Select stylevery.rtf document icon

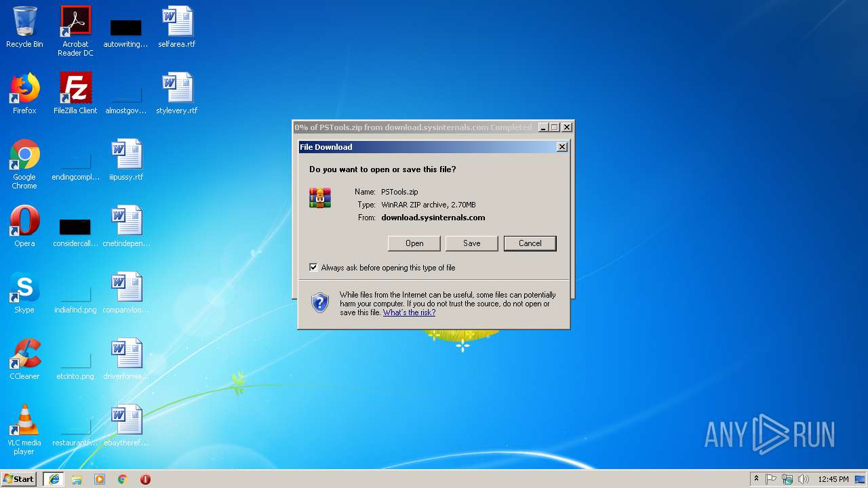pyautogui.click(x=177, y=93)
